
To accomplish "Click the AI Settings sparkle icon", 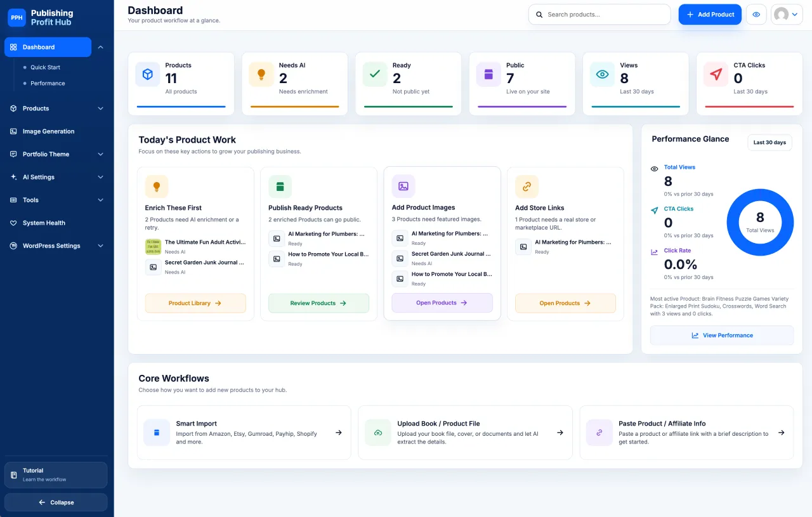I will 13,177.
